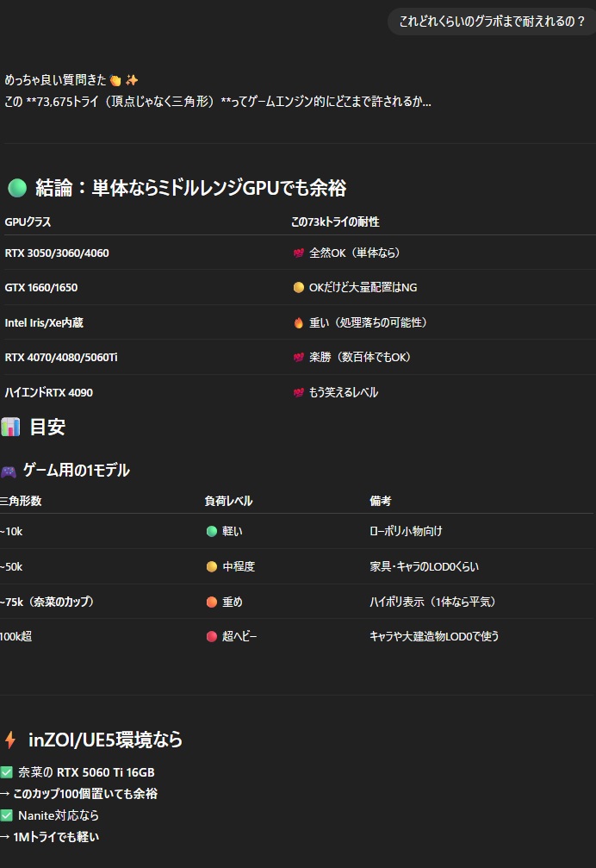This screenshot has width=596, height=868.
Task: Click the clapping hands emoji after めっちゃ良い質問きた
Action: pyautogui.click(x=115, y=81)
